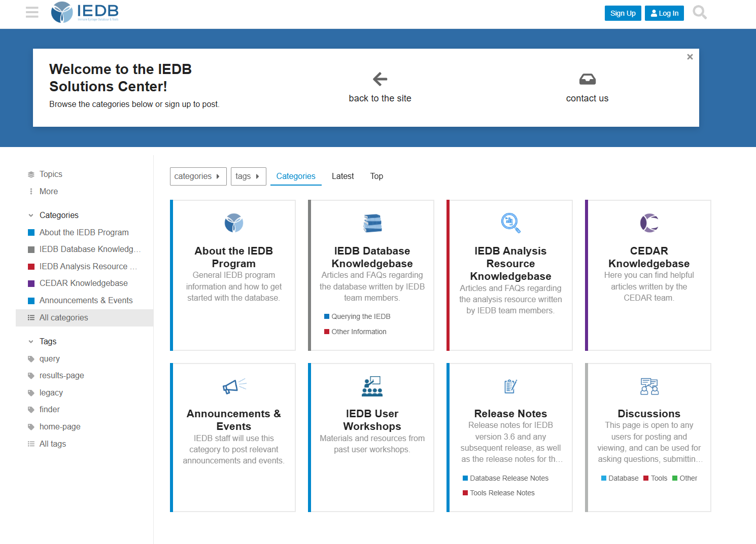Screen dimensions: 756x544
Task: Dismiss the welcome banner
Action: [690, 57]
